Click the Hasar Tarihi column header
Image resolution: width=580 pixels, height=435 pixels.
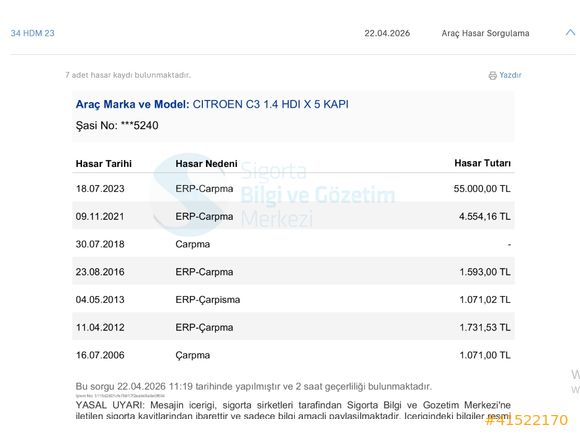104,163
